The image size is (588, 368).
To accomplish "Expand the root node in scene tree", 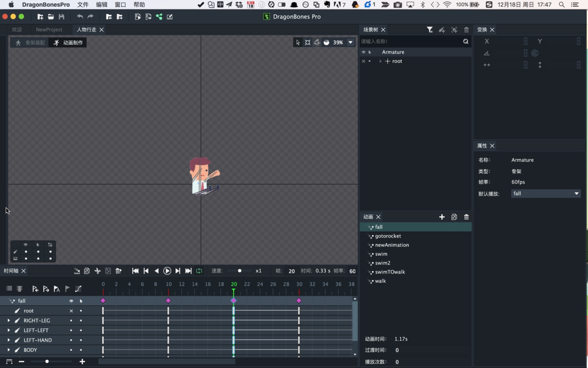I will point(380,61).
